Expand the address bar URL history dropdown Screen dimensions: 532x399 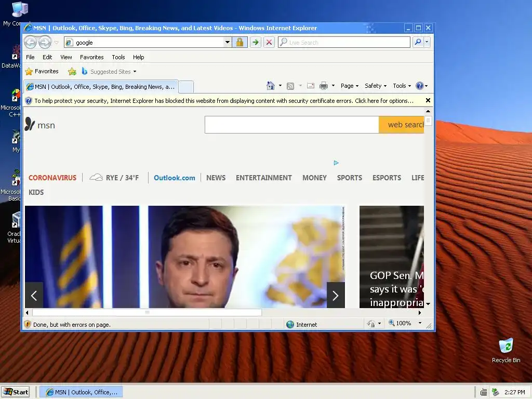(228, 43)
